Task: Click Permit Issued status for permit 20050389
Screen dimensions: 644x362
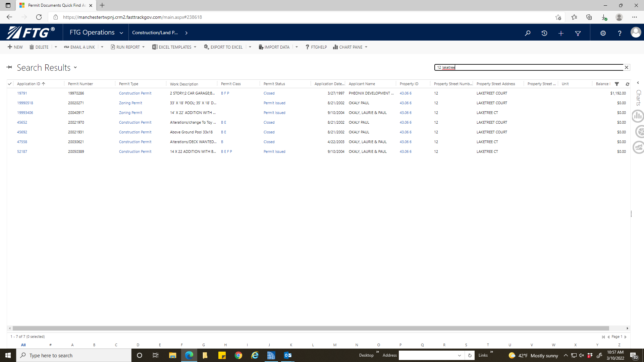Action: click(274, 152)
